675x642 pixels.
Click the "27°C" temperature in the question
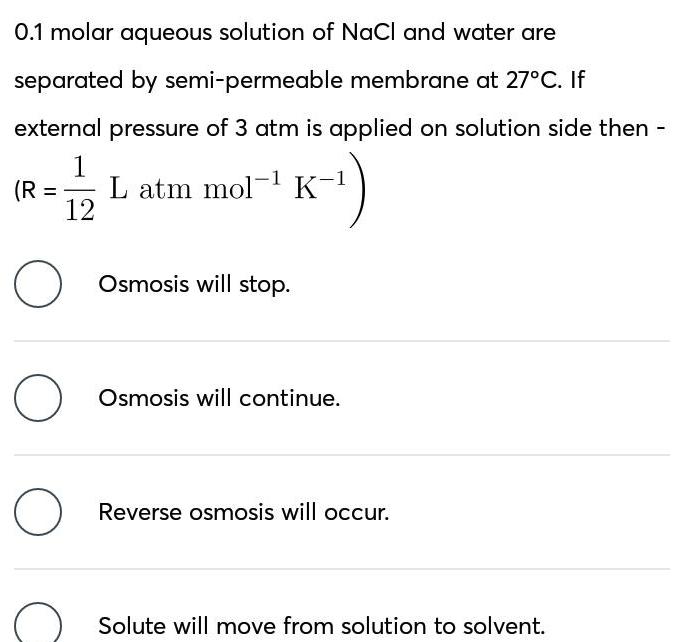tap(534, 80)
